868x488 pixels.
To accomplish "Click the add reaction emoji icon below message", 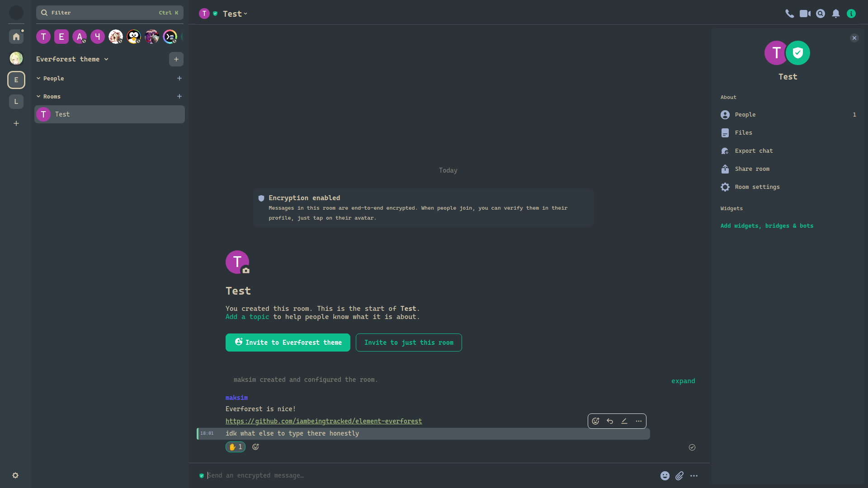I will click(x=255, y=447).
